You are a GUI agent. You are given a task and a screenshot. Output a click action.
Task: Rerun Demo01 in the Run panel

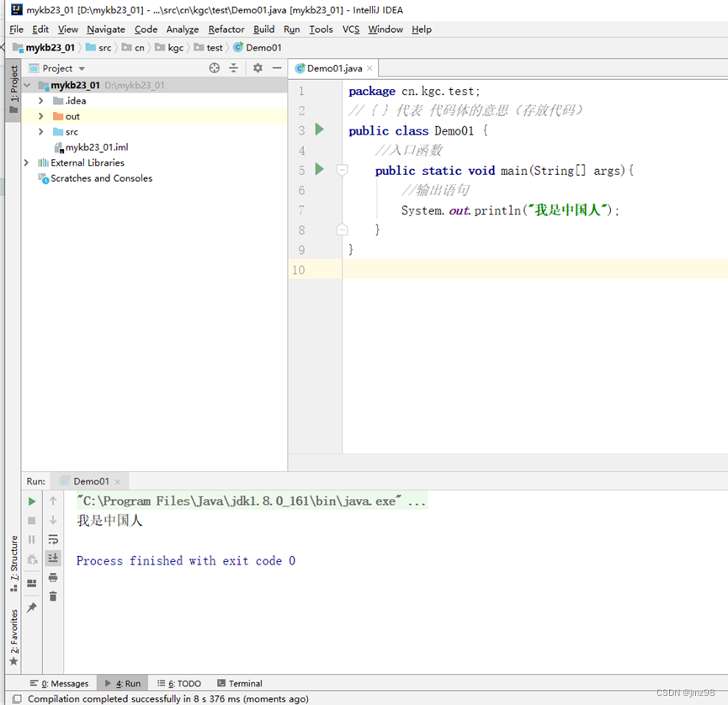[x=31, y=500]
